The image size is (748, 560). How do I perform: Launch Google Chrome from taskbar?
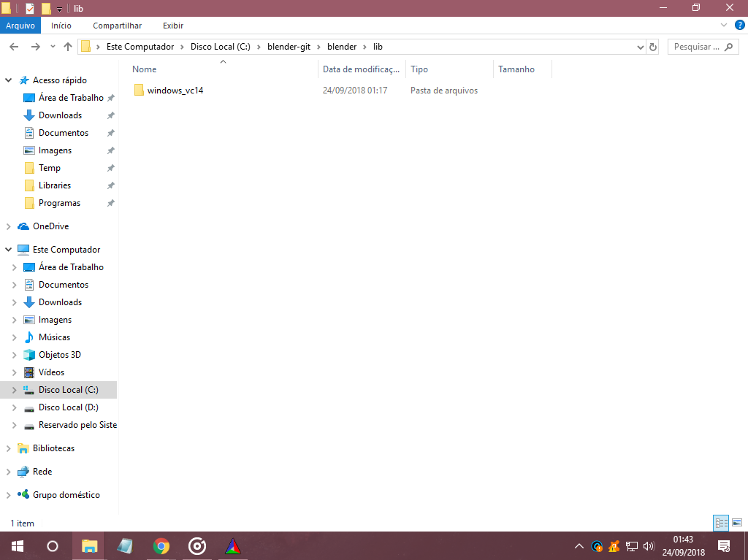pyautogui.click(x=161, y=546)
